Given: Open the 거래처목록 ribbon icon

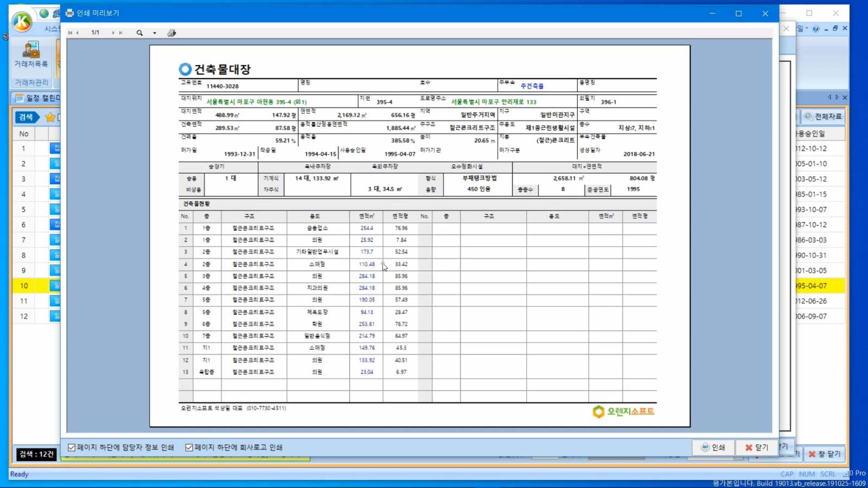Looking at the screenshot, I should (x=31, y=54).
